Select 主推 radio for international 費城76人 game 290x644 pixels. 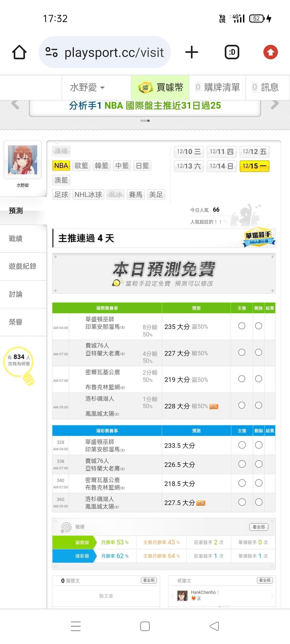[x=242, y=352]
